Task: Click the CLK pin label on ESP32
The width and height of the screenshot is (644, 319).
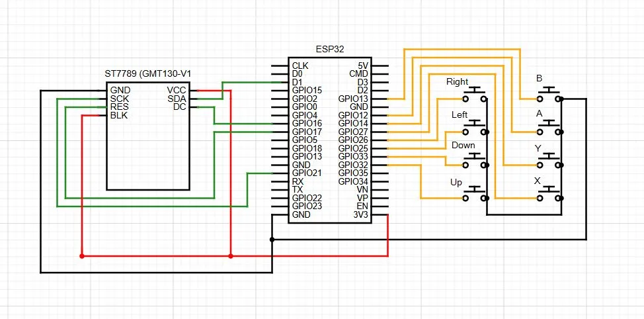Action: pyautogui.click(x=300, y=66)
